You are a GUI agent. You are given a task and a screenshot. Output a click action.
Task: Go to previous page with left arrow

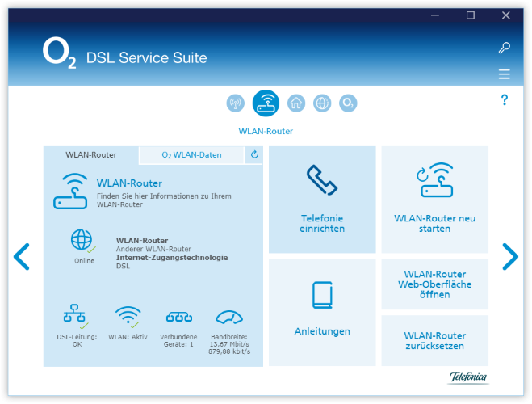pyautogui.click(x=22, y=257)
